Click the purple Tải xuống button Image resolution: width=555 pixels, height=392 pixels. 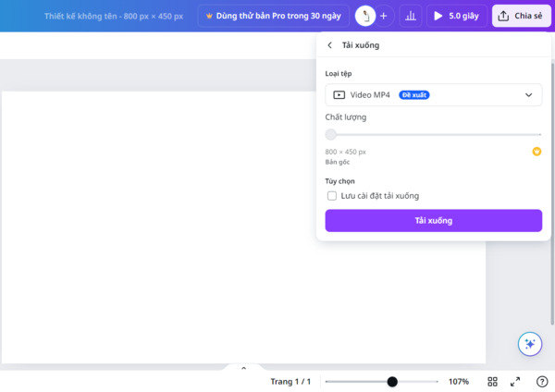coord(433,220)
